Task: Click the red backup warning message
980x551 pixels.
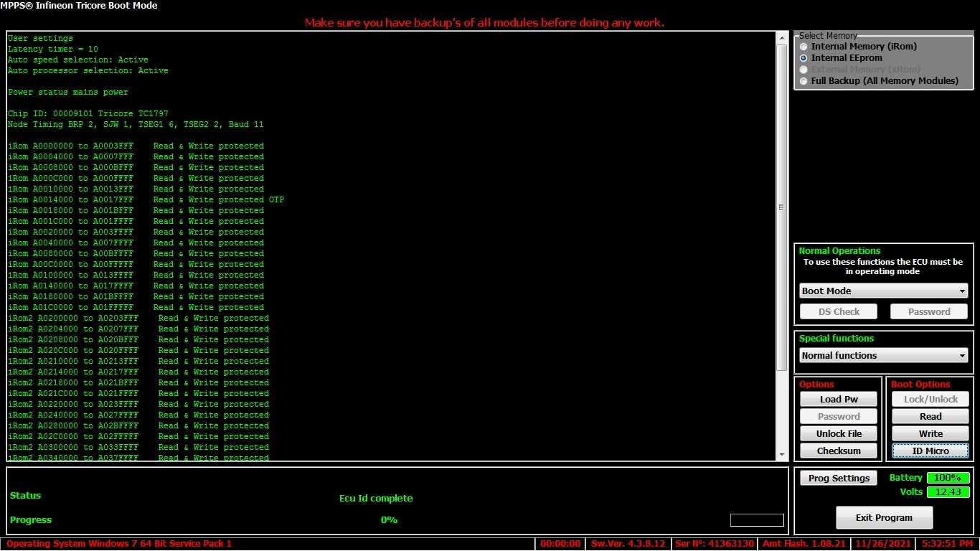Action: 484,23
